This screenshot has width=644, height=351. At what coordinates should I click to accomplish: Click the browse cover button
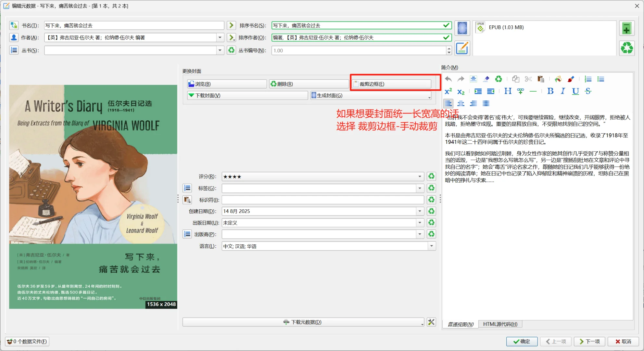(227, 84)
